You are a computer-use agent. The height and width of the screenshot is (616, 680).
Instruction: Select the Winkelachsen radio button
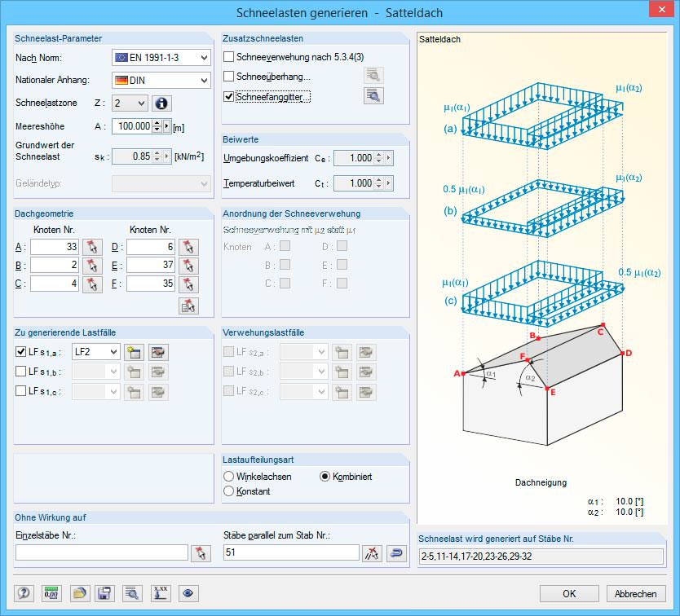[228, 477]
